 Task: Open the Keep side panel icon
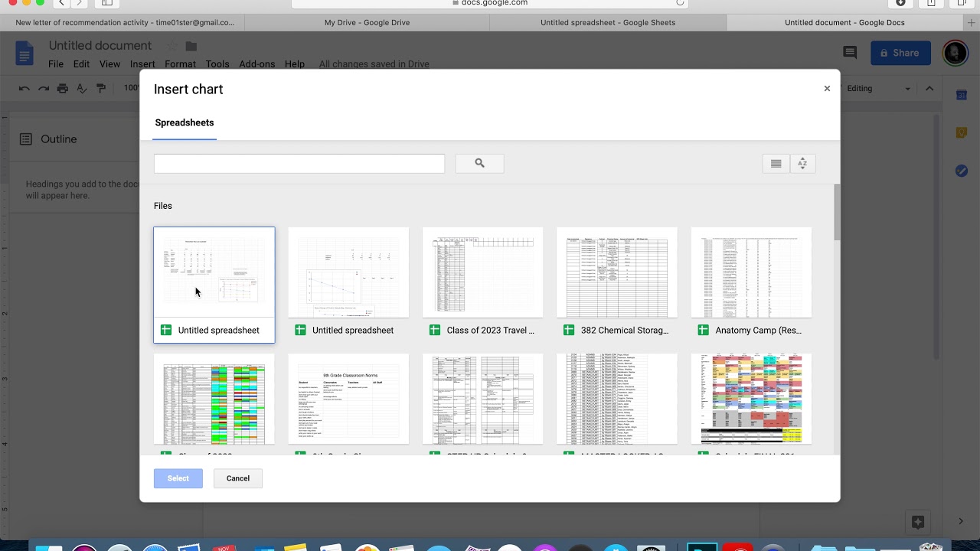962,133
